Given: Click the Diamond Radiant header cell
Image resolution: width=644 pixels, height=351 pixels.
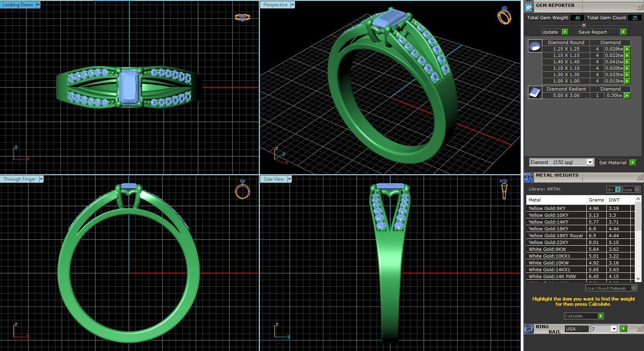Looking at the screenshot, I should [x=566, y=89].
